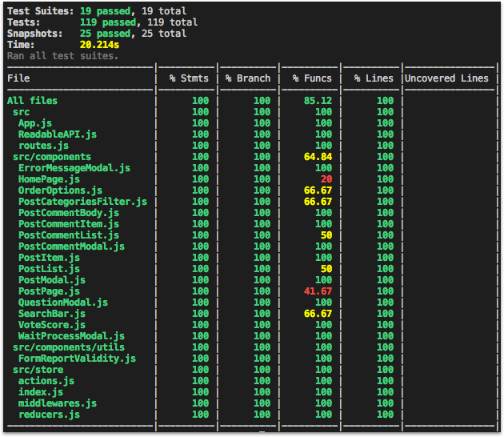Click the PostModal.js file name

[52, 280]
